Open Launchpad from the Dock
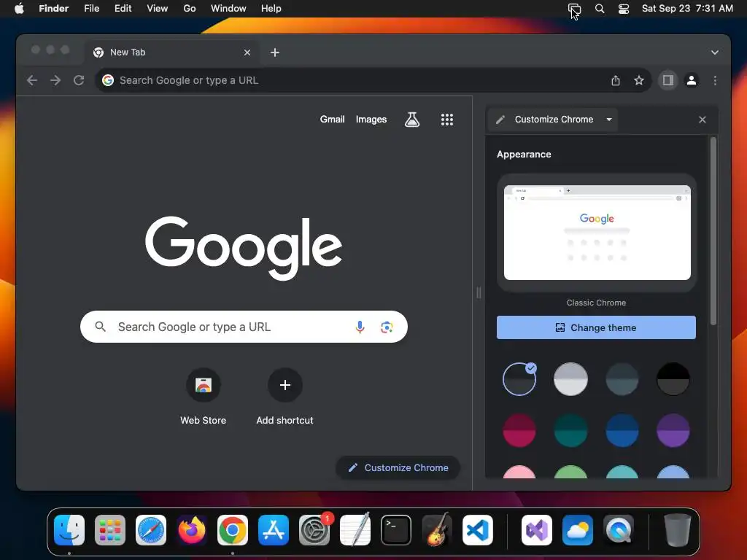The width and height of the screenshot is (747, 560). point(110,530)
